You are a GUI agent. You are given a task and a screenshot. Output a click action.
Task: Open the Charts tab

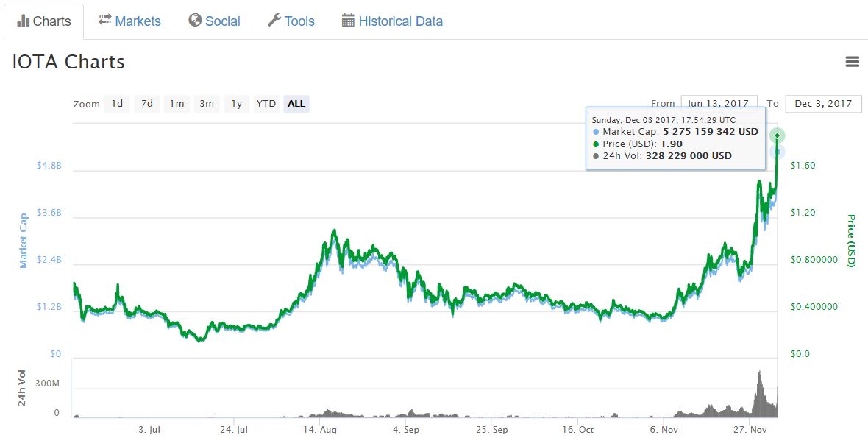(x=43, y=21)
